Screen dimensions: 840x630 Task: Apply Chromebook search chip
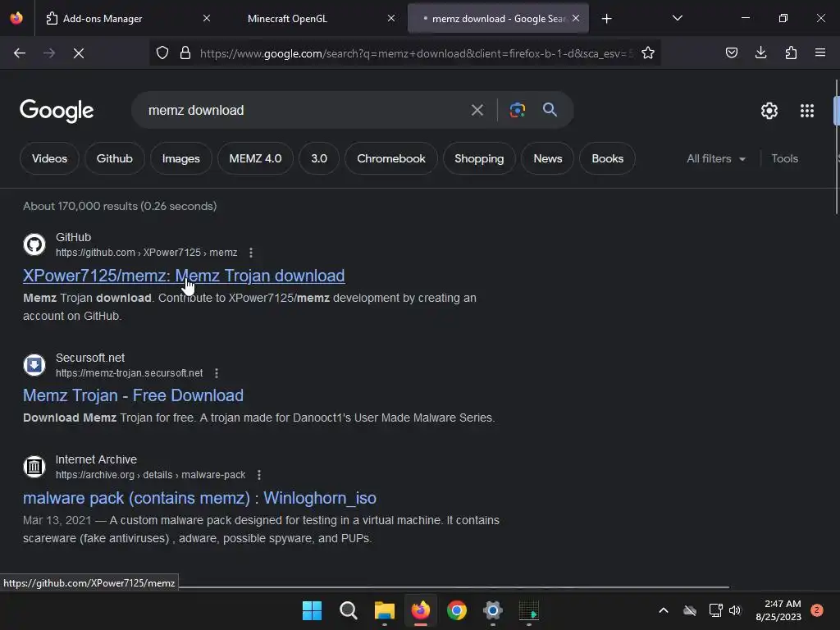click(391, 158)
